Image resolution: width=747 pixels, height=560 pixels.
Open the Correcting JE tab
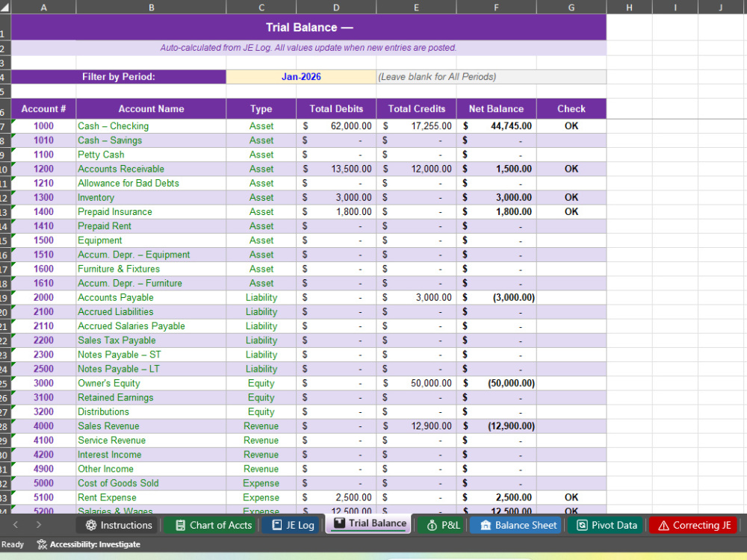(694, 525)
